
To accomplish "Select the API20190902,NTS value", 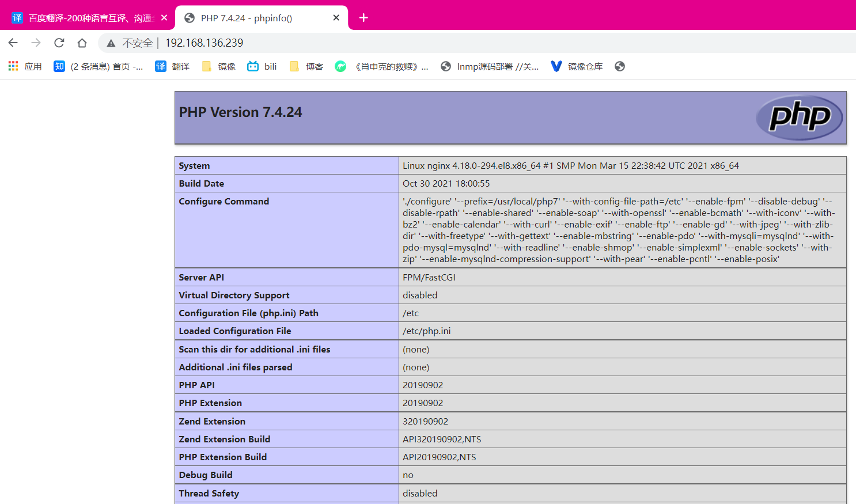I will point(440,457).
